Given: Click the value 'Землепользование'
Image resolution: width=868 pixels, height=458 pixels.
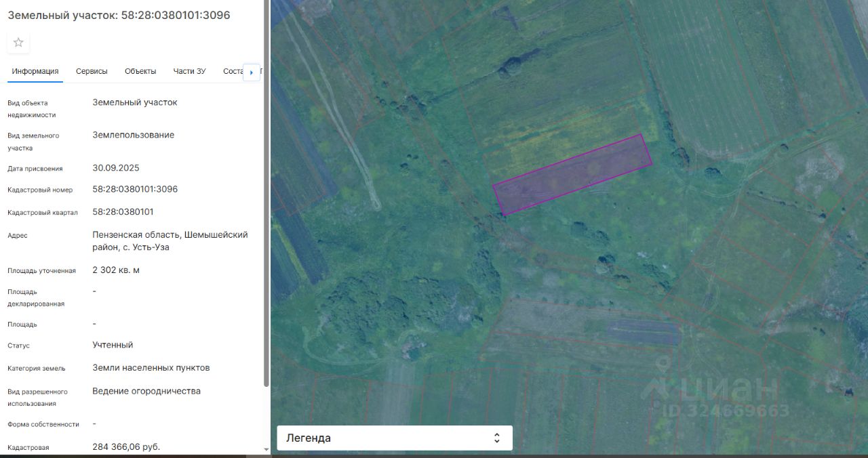Looking at the screenshot, I should [x=134, y=135].
